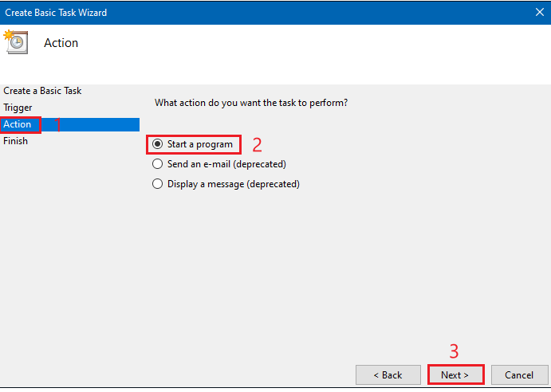Close the wizard window with X
The width and height of the screenshot is (551, 392).
tap(539, 12)
